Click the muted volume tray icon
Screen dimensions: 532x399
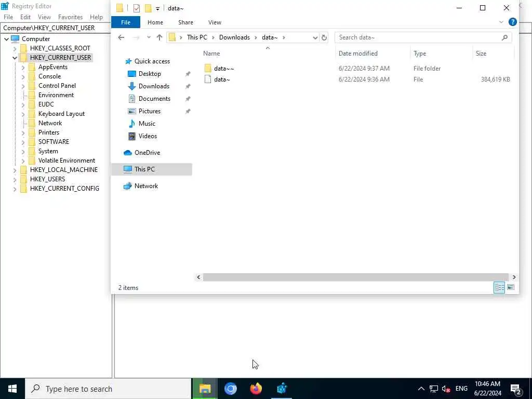pyautogui.click(x=446, y=389)
